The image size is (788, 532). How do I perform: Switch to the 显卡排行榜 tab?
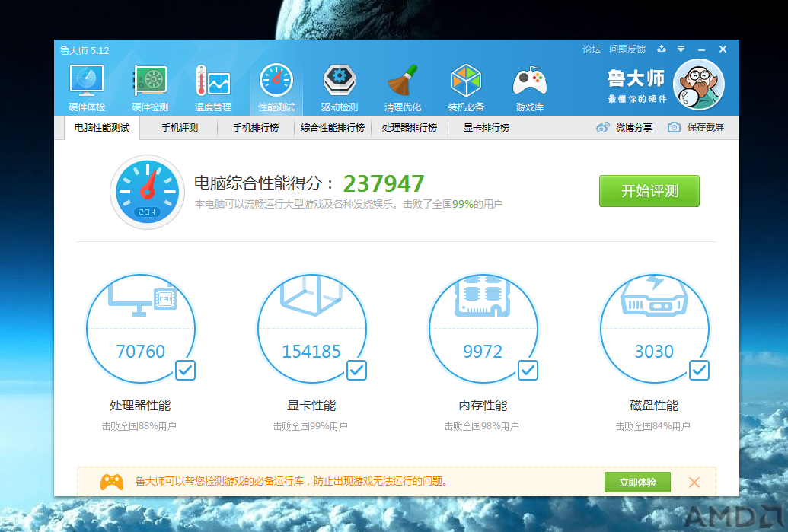point(487,128)
